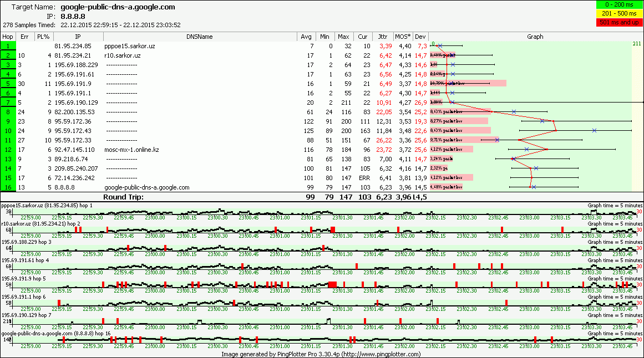Click the MOS* column header
Viewport: 644px width, 358px height.
pos(404,37)
